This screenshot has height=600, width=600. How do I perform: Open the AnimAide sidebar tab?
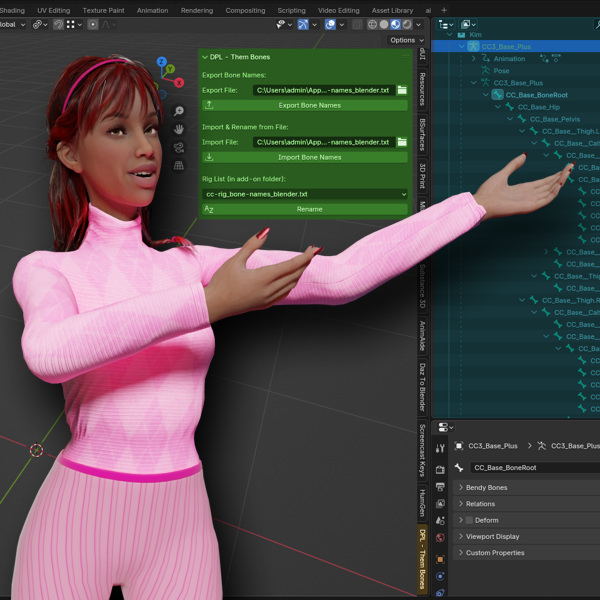pos(422,336)
